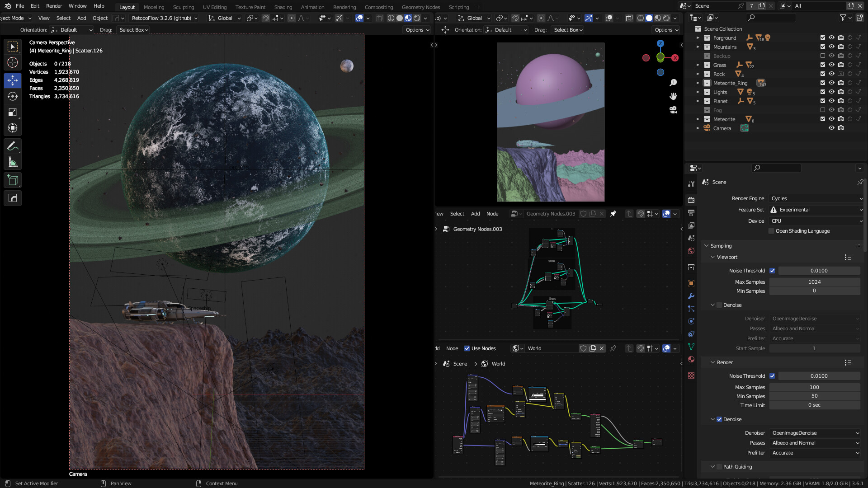This screenshot has height=488, width=868.
Task: Open the Render Properties tab
Action: click(691, 199)
